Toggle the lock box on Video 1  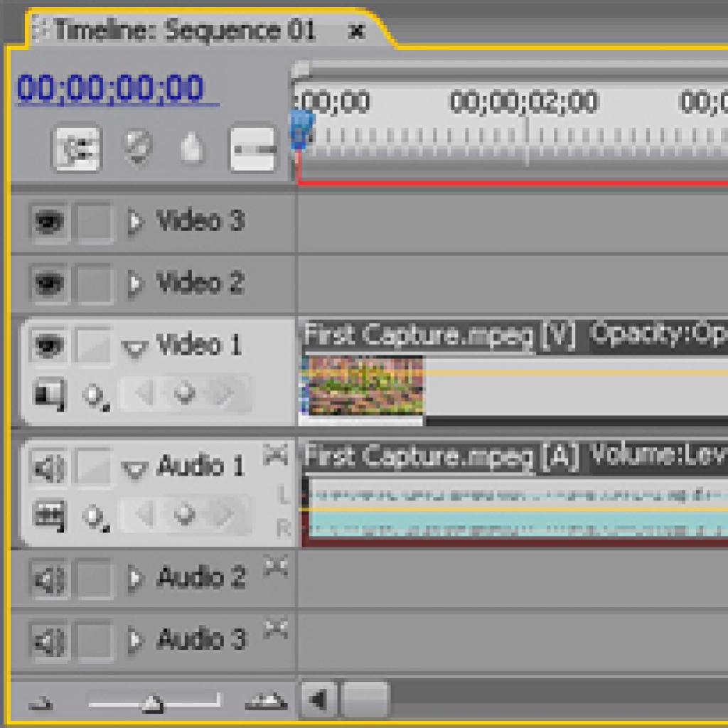tap(94, 346)
